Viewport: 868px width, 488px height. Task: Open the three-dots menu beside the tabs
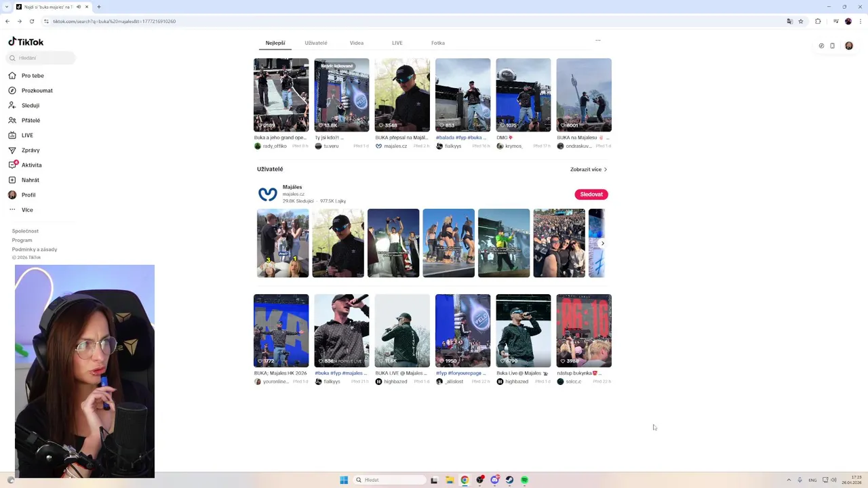click(598, 41)
